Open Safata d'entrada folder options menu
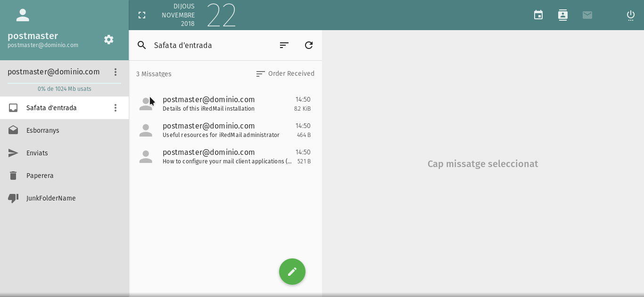This screenshot has height=297, width=644. point(116,108)
